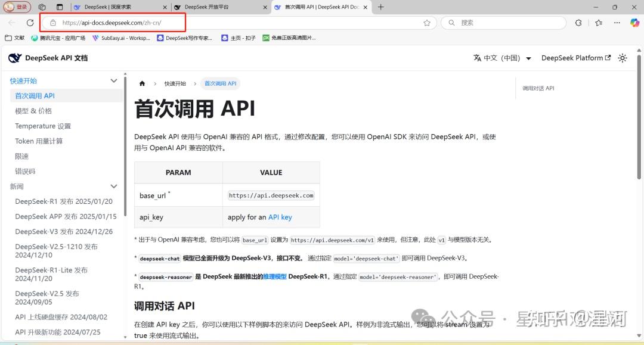Screen dimensions: 644x345
Task: Click the tab actions icon
Action: tap(60, 7)
